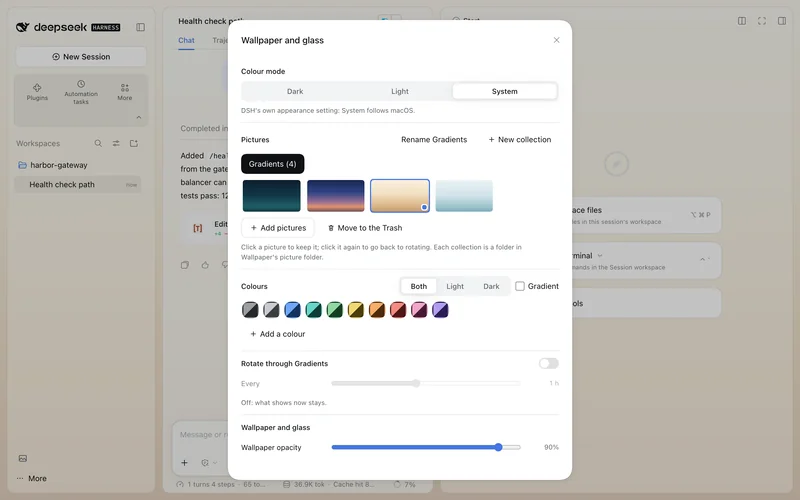The height and width of the screenshot is (500, 800).
Task: Click the '1 turns 4 steps' status
Action: coord(206,485)
